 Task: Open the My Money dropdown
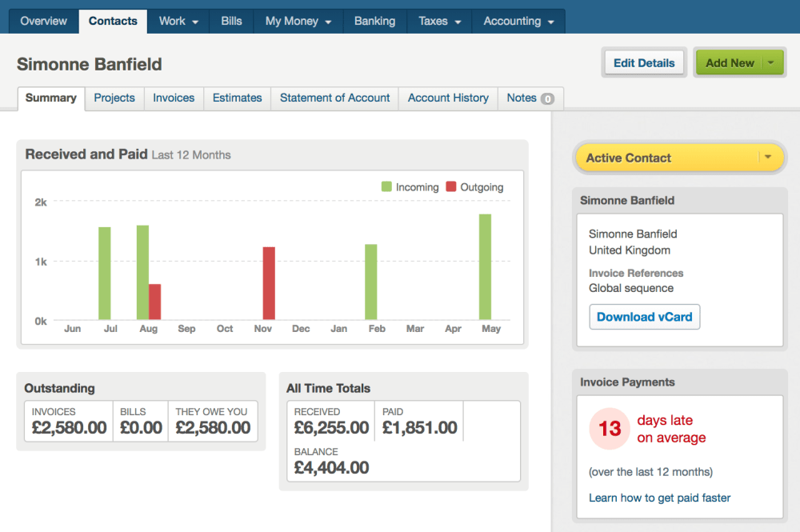tap(297, 21)
